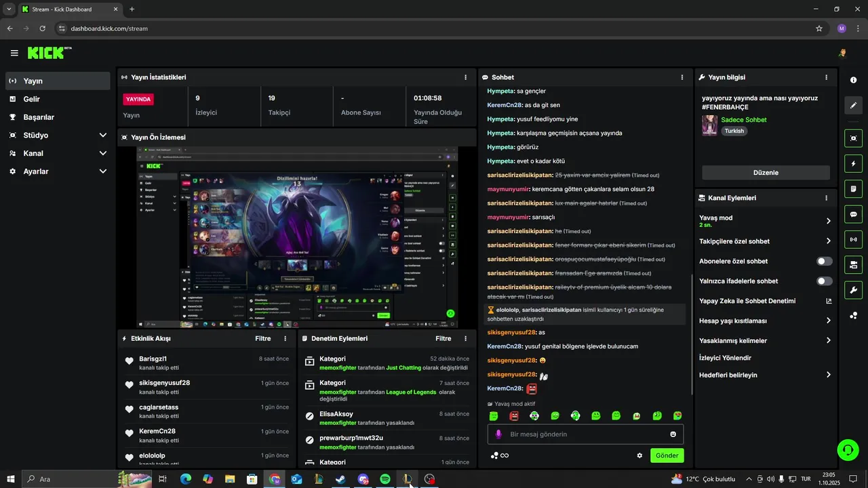This screenshot has height=488, width=868.
Task: Click the pencil edit icon on right sidebar
Action: [x=853, y=105]
